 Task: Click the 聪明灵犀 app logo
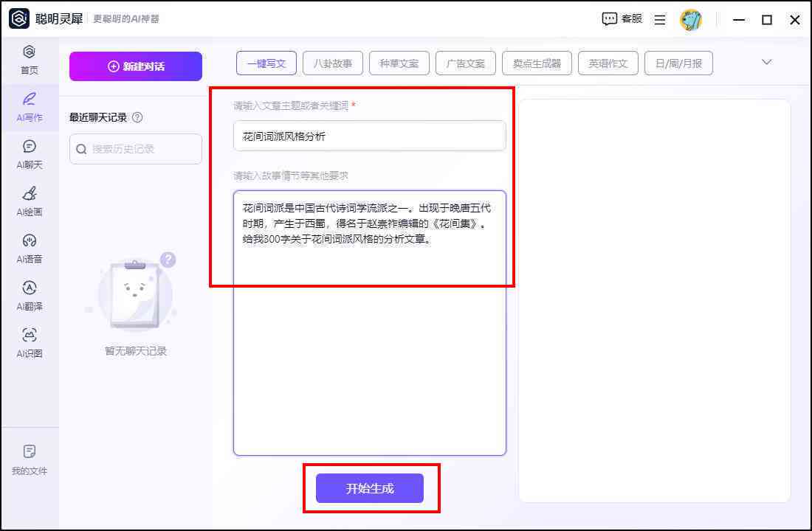(x=19, y=18)
